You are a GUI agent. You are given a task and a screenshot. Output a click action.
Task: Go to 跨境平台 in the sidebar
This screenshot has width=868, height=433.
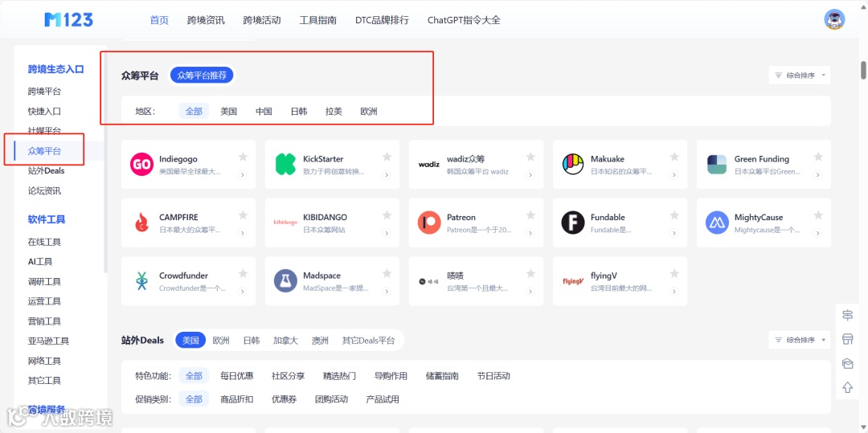(x=45, y=92)
